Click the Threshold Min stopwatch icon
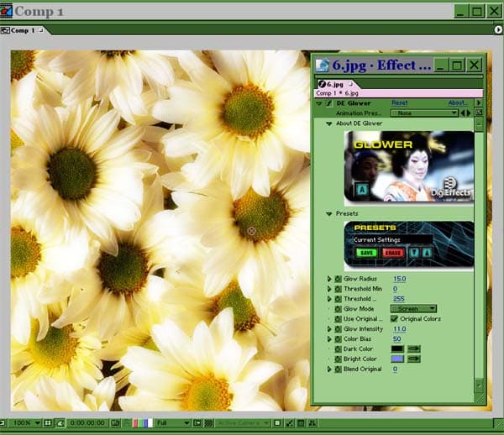This screenshot has height=435, width=504. tap(338, 289)
